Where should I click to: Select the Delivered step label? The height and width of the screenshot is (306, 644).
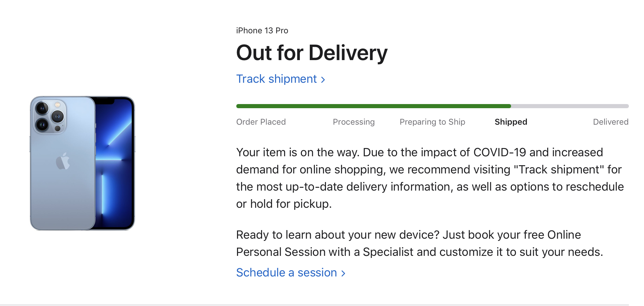click(x=610, y=122)
